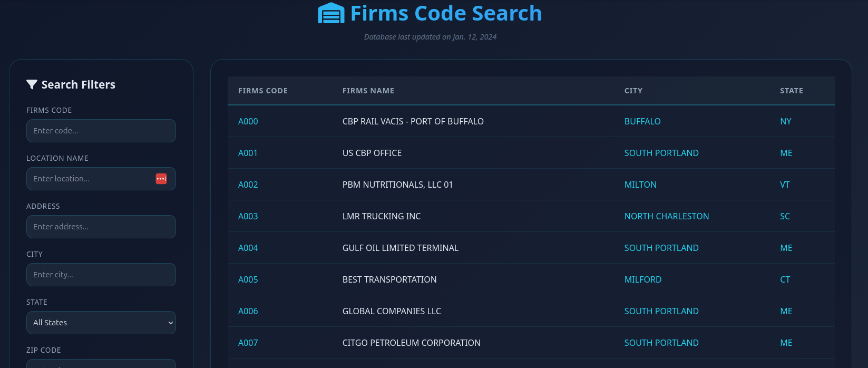Screen dimensions: 868x368
Task: Click the BUFFALO city link
Action: [642, 121]
